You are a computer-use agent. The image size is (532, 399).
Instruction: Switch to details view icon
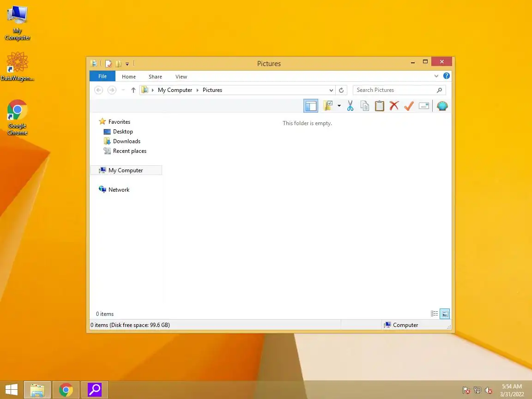[434, 314]
